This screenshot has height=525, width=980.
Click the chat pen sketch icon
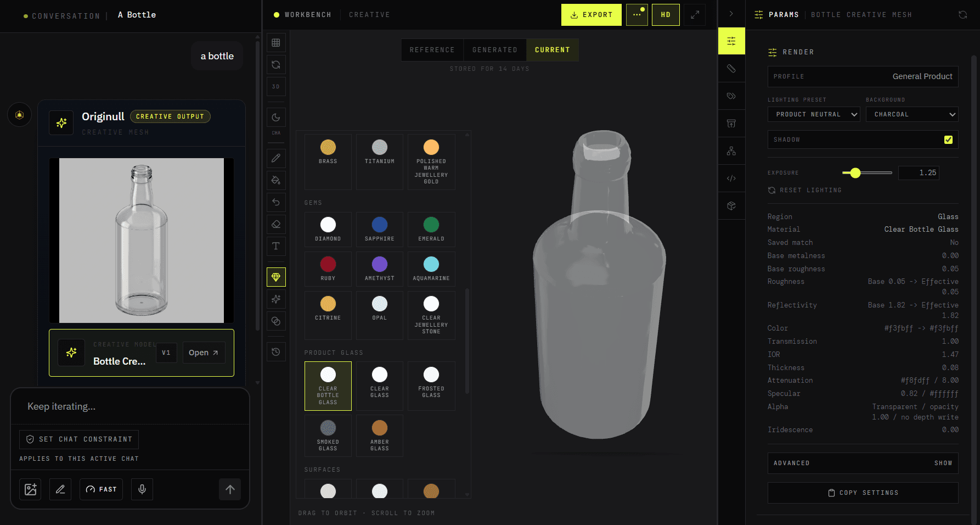click(60, 489)
